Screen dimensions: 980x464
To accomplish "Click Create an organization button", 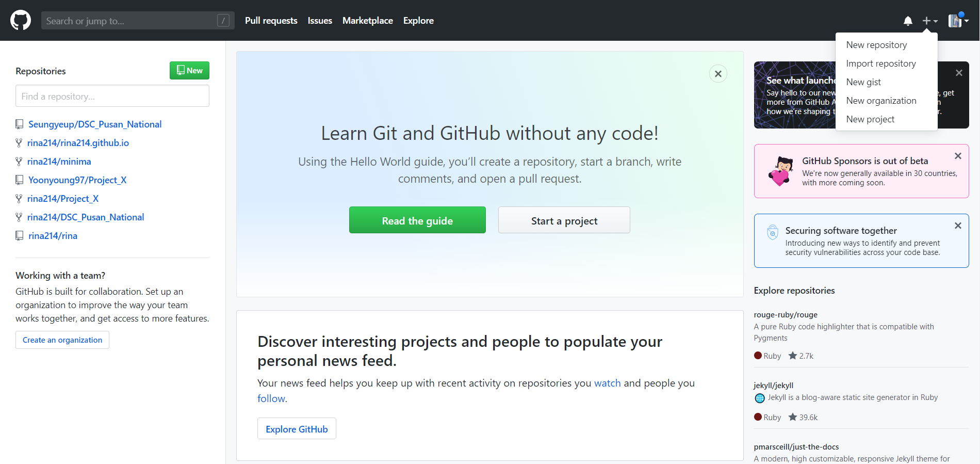I will [62, 340].
